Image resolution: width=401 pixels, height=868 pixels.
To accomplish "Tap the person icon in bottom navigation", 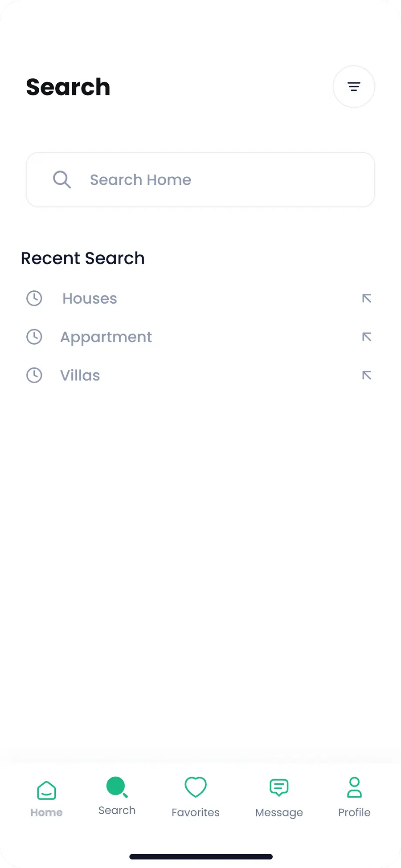I will 354,787.
